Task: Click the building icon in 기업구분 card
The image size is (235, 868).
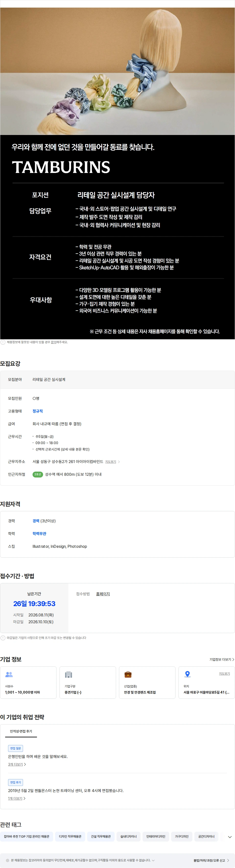Action: [69, 675]
